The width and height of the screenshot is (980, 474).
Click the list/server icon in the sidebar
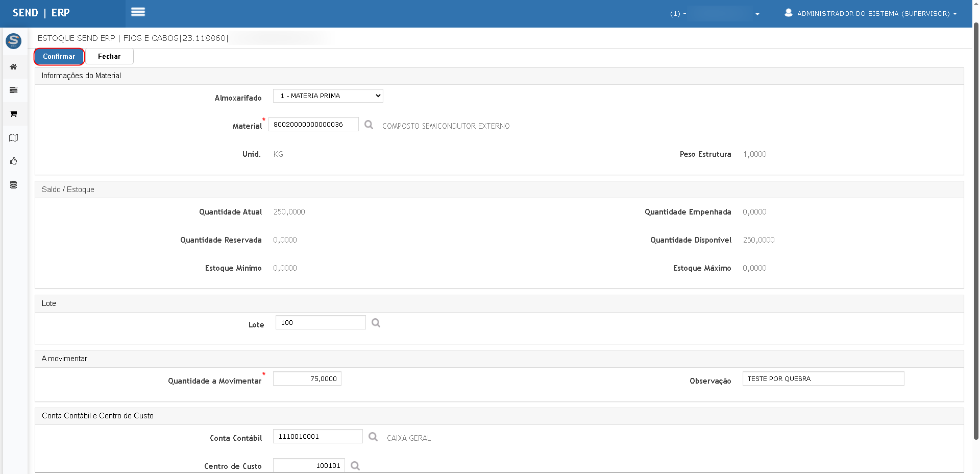pos(13,90)
